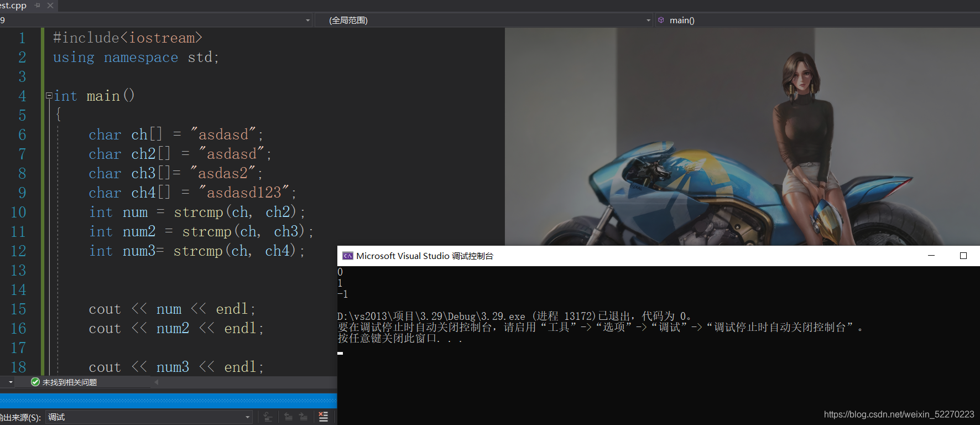Click the blog.csdn.net URL text
980x425 pixels.
[899, 414]
